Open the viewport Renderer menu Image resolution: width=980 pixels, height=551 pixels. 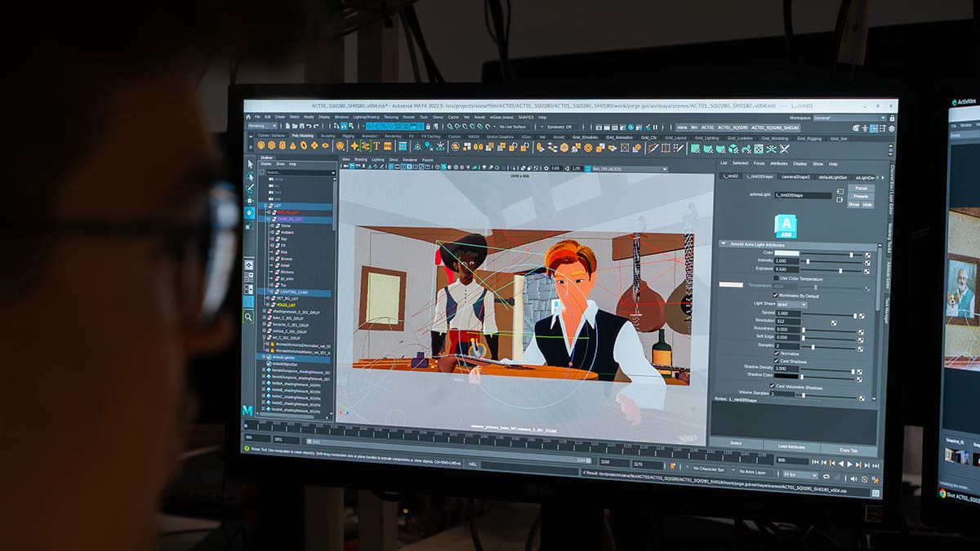409,159
